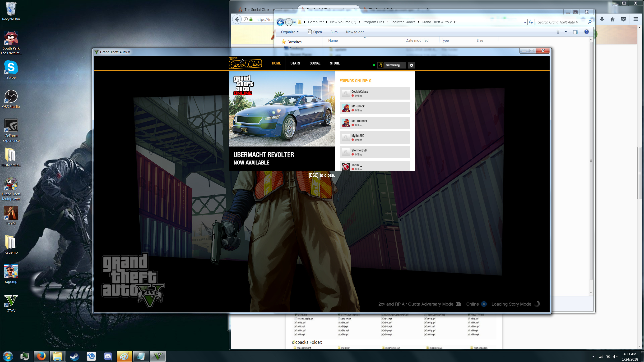This screenshot has height=362, width=644.
Task: Click the Rockstar Social Club logo
Action: 245,64
